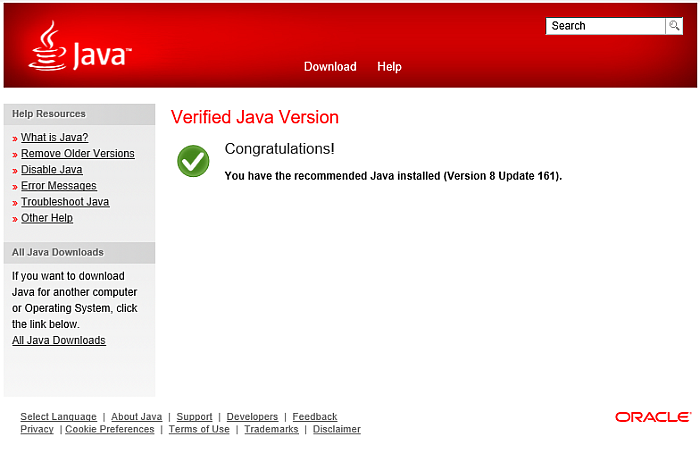Choose Select Language in the footer
Screen dimensions: 700x462
click(x=58, y=416)
